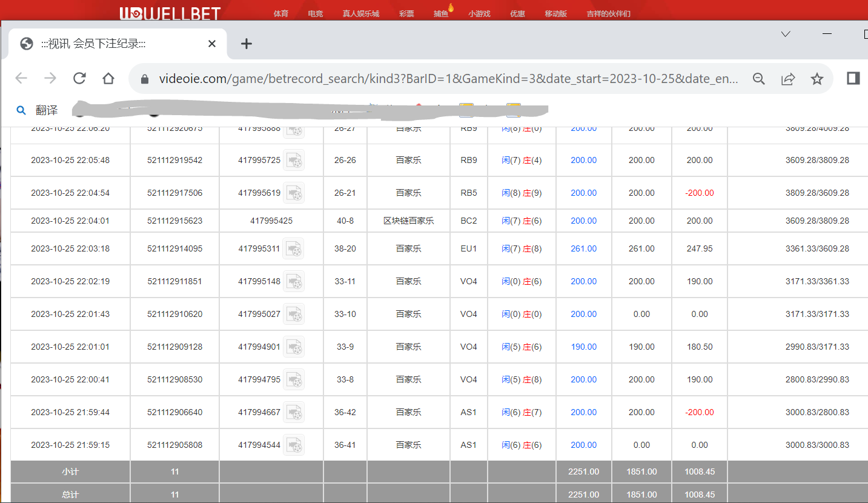Click the videoie.com address bar
This screenshot has height=503, width=868.
(449, 79)
